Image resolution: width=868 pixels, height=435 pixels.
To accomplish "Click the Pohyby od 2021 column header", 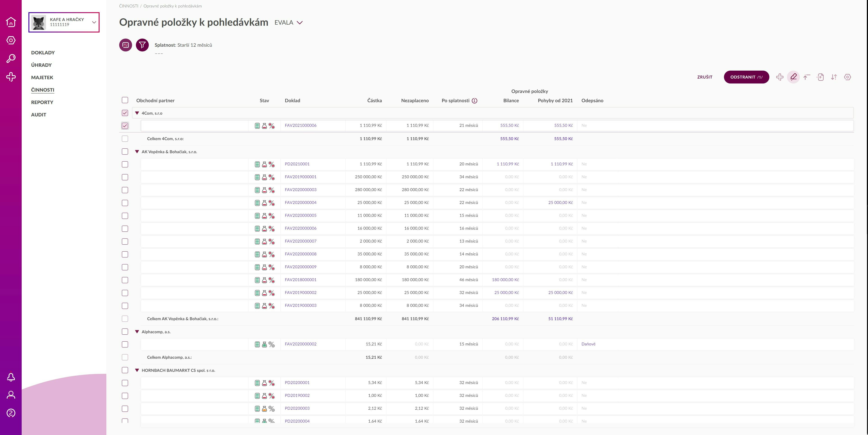I will (555, 101).
